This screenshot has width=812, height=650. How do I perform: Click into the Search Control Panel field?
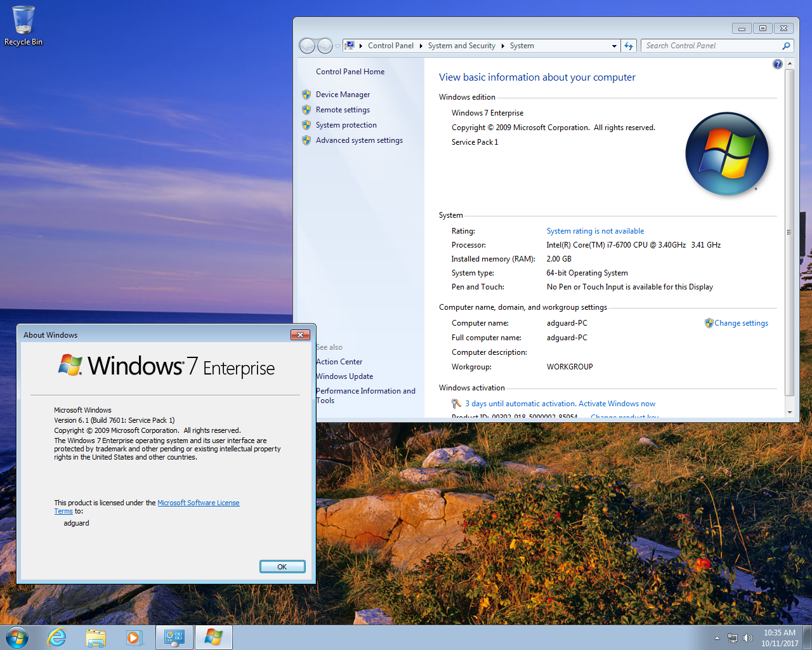(710, 46)
